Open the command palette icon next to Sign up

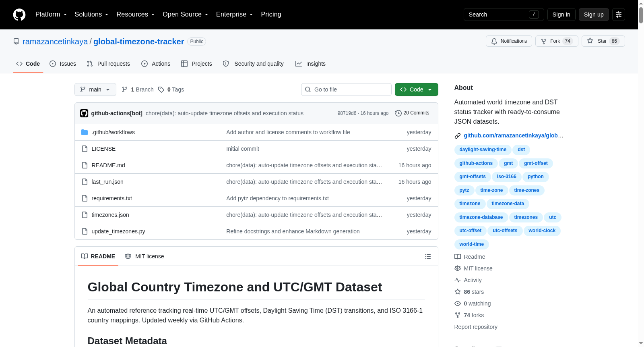coord(619,15)
